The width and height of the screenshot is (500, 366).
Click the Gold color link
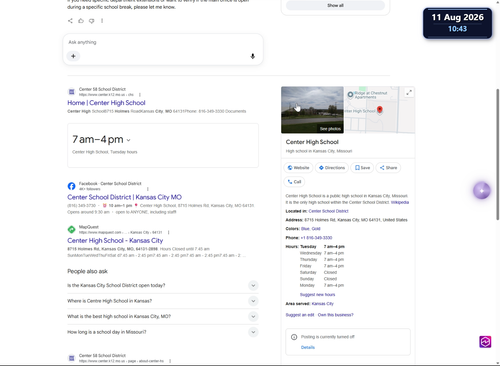pyautogui.click(x=316, y=229)
